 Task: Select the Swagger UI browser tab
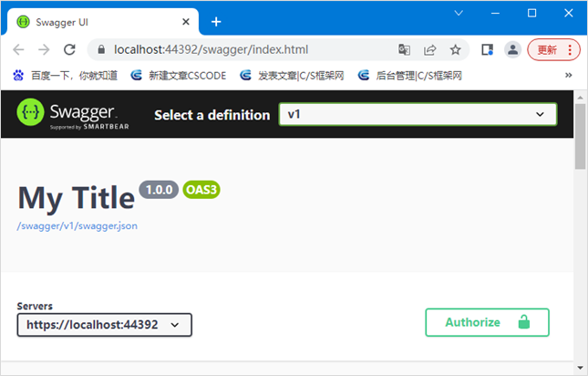[x=100, y=21]
